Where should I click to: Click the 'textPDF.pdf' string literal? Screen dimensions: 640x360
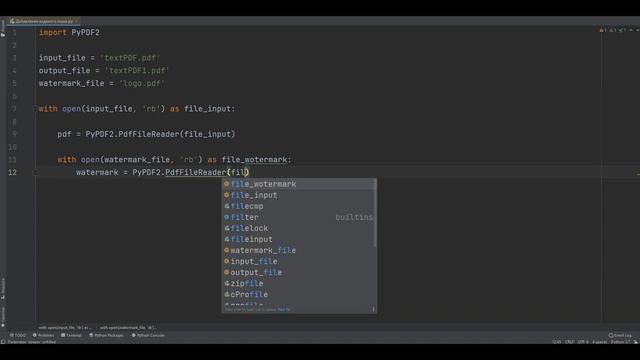[130, 58]
